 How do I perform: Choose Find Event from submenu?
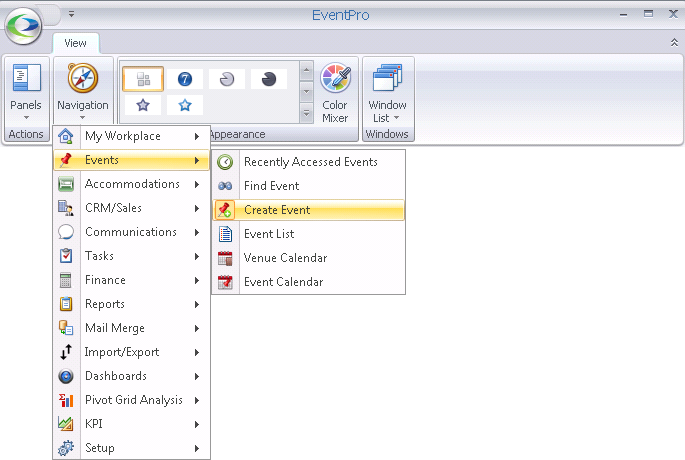[308, 186]
